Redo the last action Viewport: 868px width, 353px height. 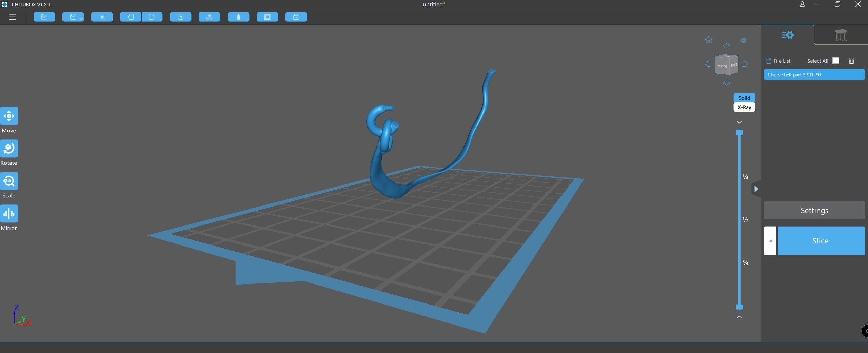click(152, 17)
